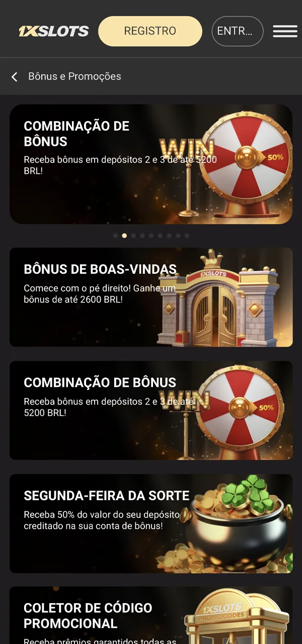Click the 1XSLOTS logo
The image size is (302, 644).
54,31
